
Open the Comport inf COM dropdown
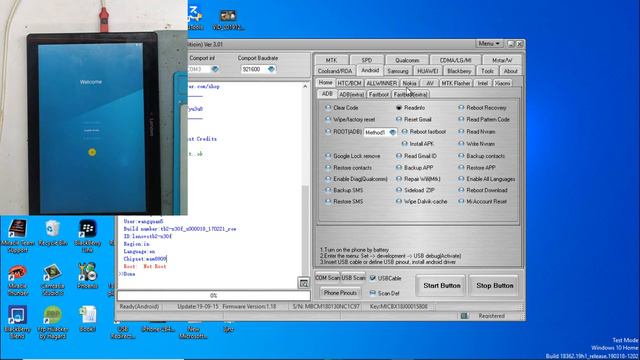click(x=215, y=69)
